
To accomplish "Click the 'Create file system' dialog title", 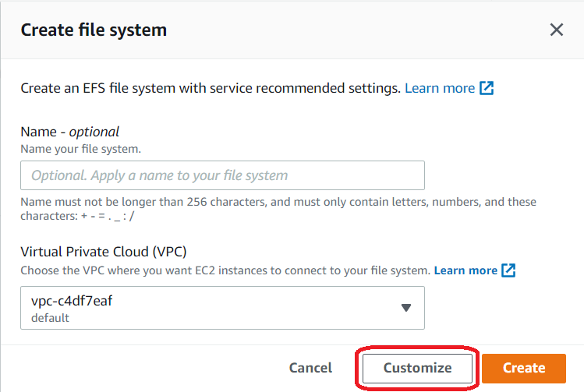I will point(94,30).
